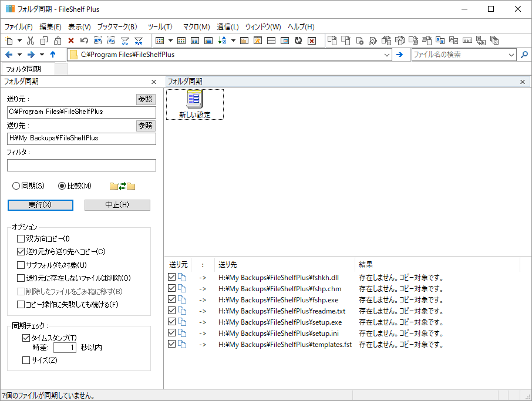Click the blue 'aa' rename icon
Image resolution: width=532 pixels, height=401 pixels.
(440, 41)
